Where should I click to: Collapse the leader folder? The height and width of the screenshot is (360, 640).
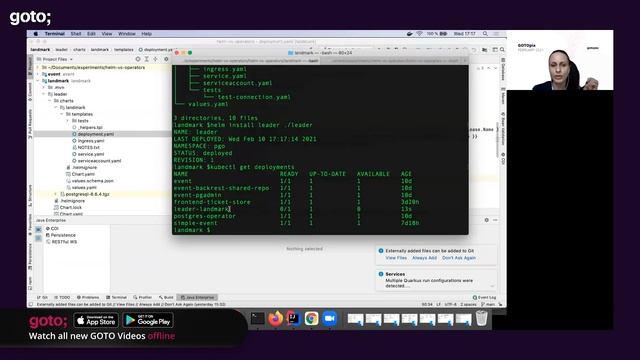pos(44,94)
